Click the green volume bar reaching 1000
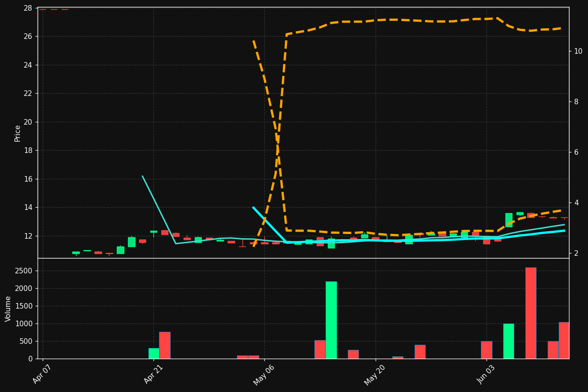Image resolution: width=588 pixels, height=392 pixels. tap(509, 341)
